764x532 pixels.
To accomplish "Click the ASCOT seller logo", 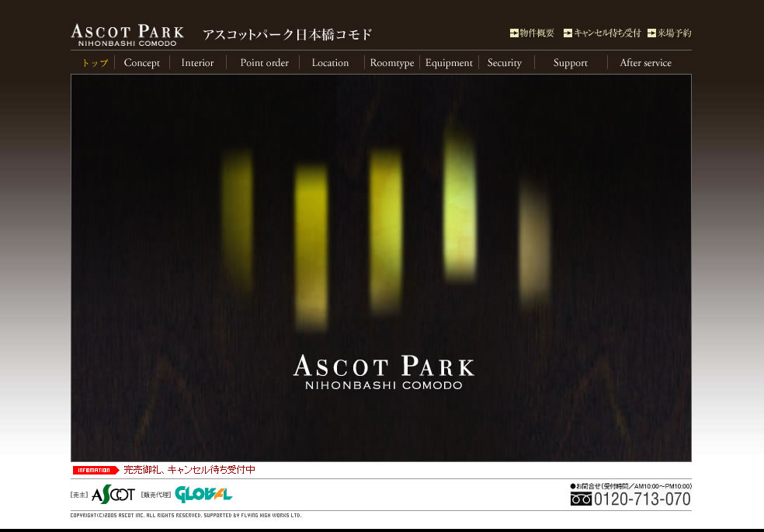I will point(113,495).
